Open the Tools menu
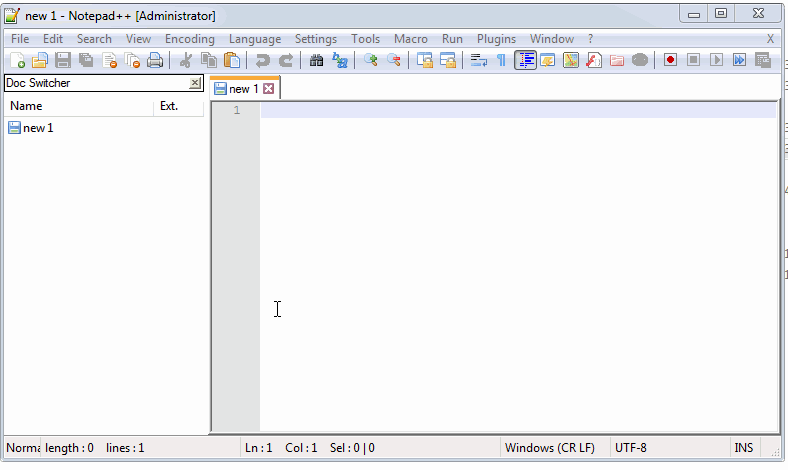This screenshot has height=470, width=788. click(365, 39)
